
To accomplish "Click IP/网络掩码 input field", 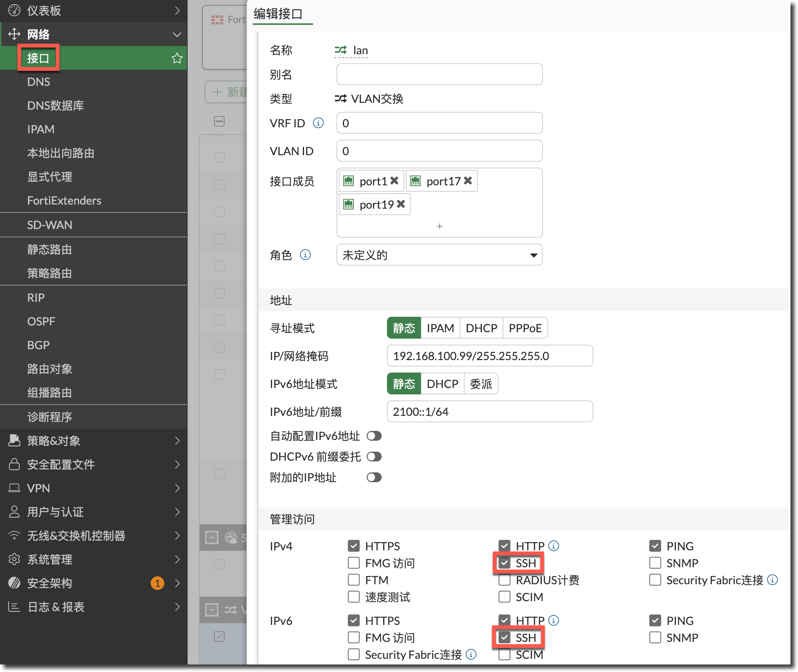I will 490,356.
